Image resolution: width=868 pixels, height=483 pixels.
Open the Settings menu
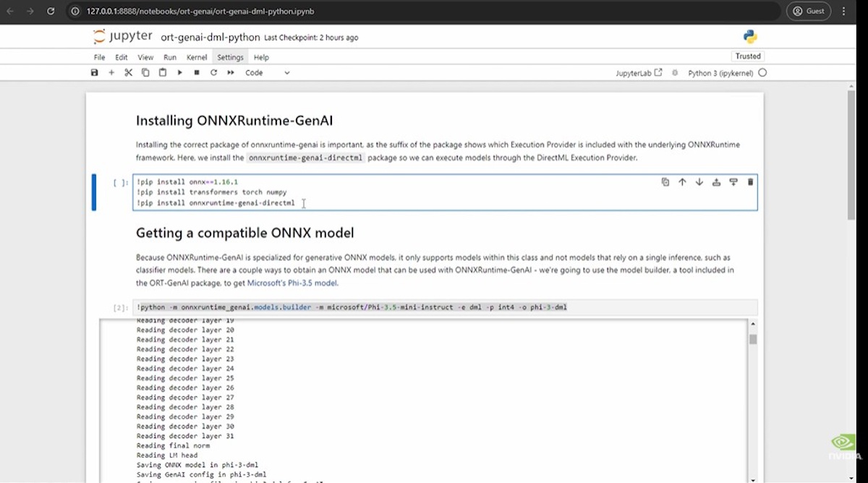click(x=230, y=57)
